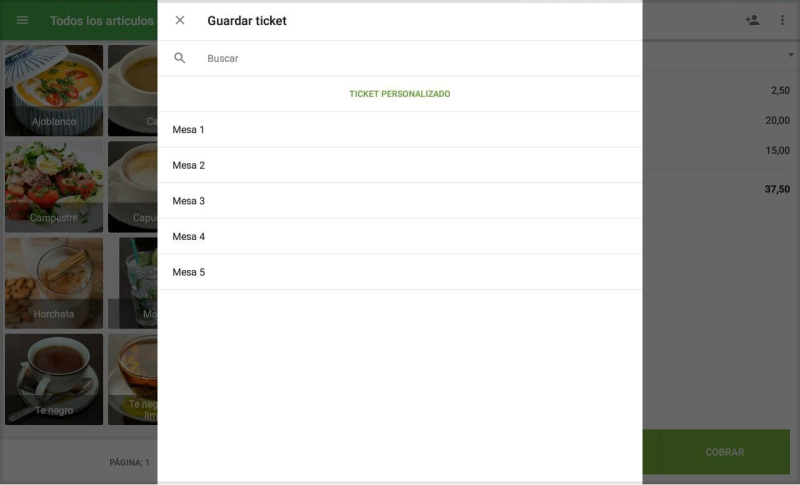The image size is (800, 485).
Task: Expand the ticket dropdown arrow
Action: [x=790, y=55]
